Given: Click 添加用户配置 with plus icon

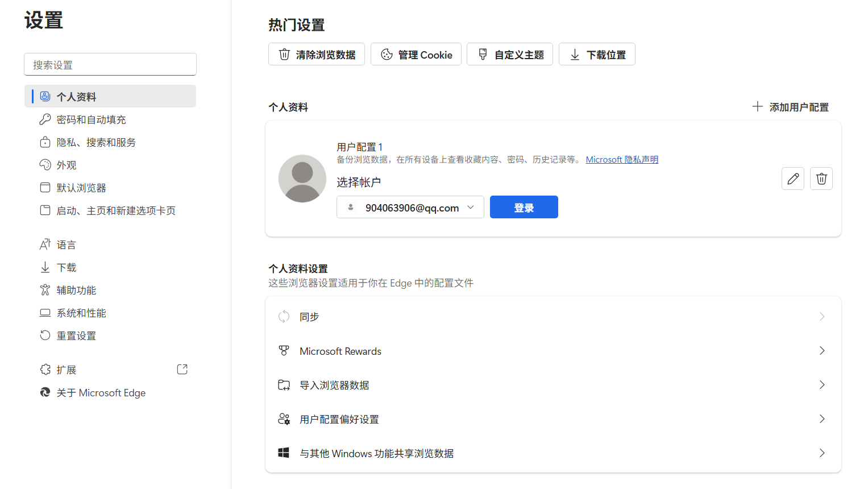Looking at the screenshot, I should [x=790, y=107].
